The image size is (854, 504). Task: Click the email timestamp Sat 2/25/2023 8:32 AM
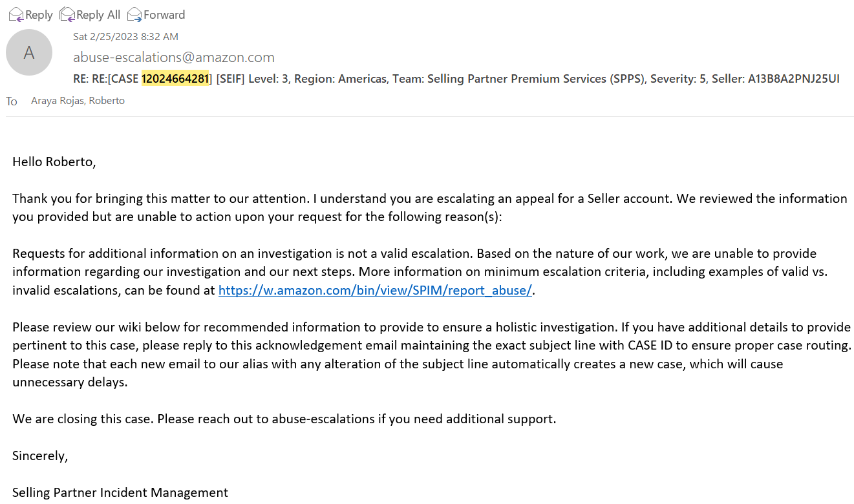click(x=125, y=37)
